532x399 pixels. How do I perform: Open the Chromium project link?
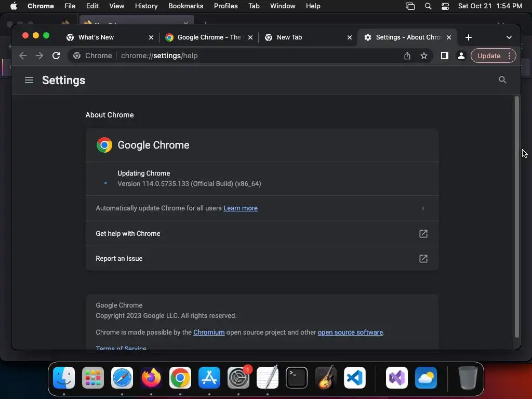(209, 332)
